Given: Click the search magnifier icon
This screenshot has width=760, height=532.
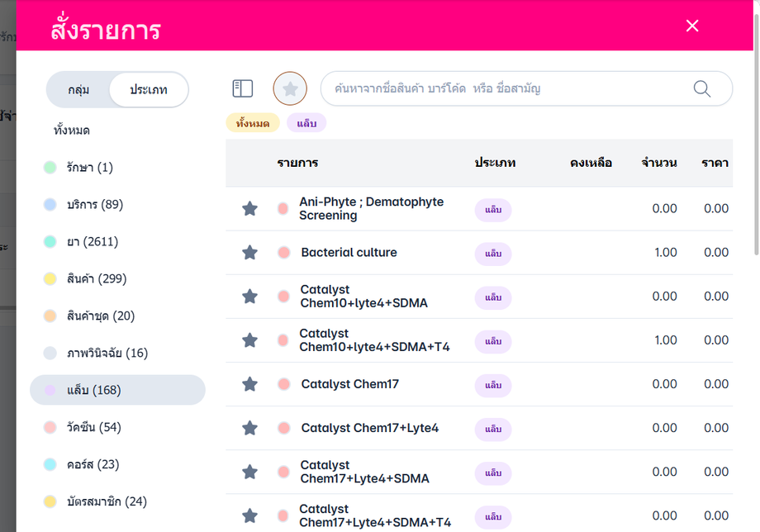Looking at the screenshot, I should click(x=701, y=88).
